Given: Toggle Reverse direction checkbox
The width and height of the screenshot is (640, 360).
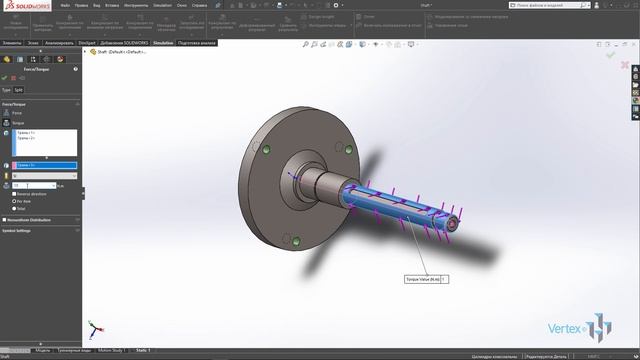Looking at the screenshot, I should pos(14,194).
